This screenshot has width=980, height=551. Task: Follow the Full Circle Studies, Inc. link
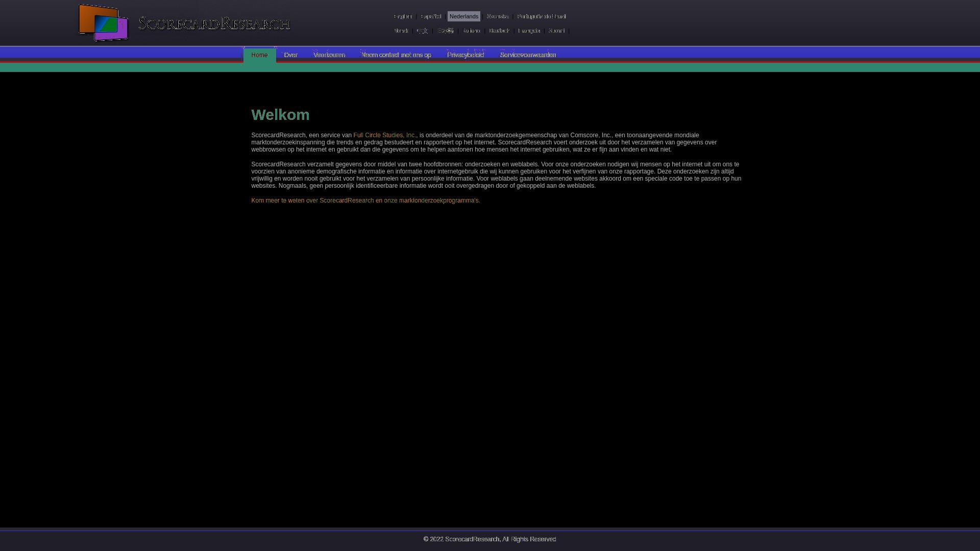point(385,135)
